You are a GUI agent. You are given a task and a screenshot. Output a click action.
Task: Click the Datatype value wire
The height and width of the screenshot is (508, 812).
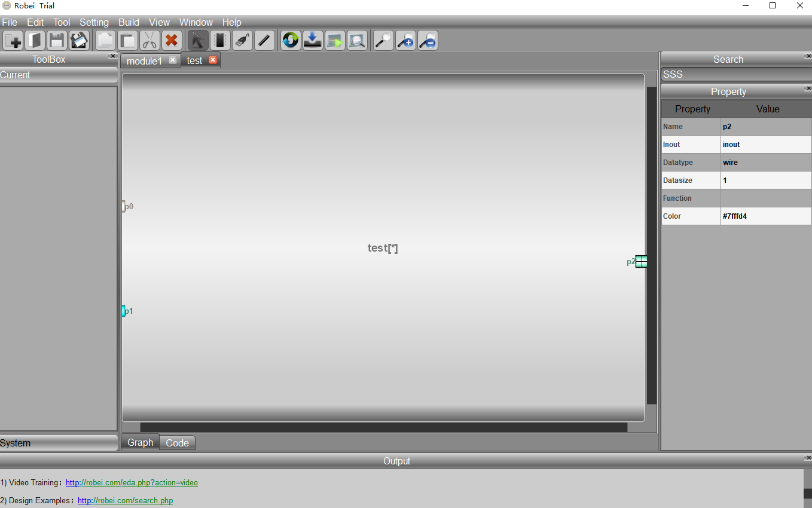pos(766,163)
